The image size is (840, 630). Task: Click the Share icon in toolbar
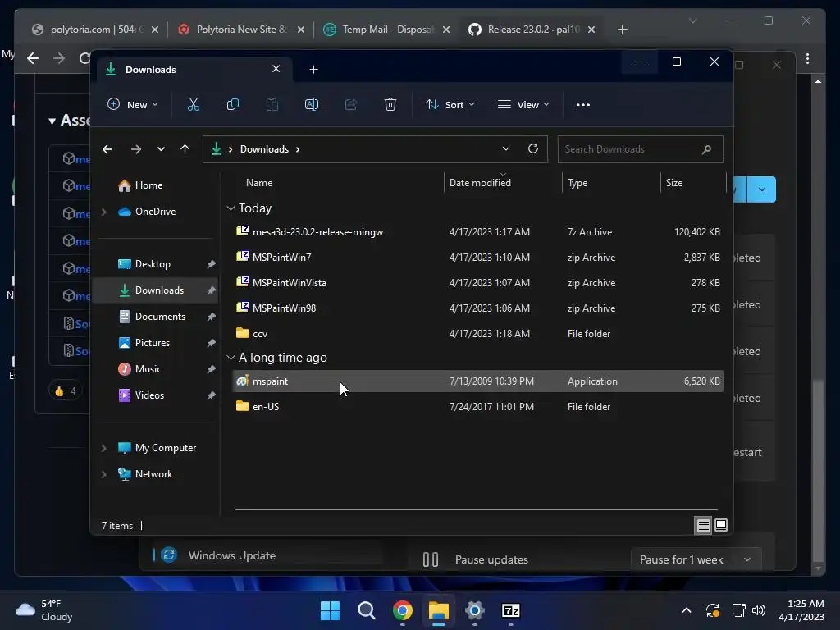coord(351,104)
